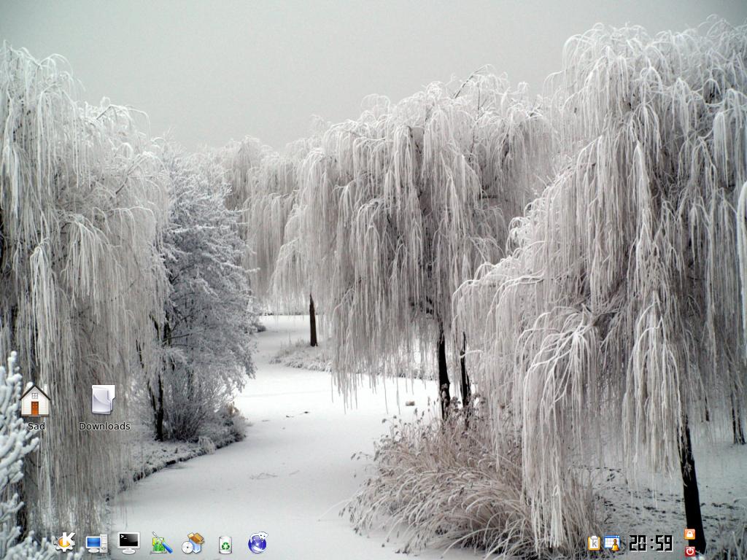Select the "Downloads" icon label
Viewport: 747px width, 560px height.
click(x=104, y=426)
